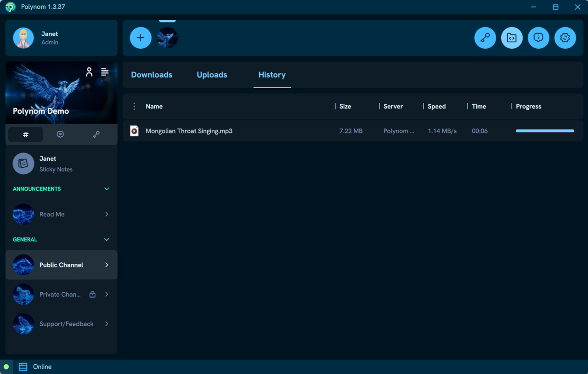588x374 pixels.
Task: Switch to the Downloads tab
Action: pos(152,75)
